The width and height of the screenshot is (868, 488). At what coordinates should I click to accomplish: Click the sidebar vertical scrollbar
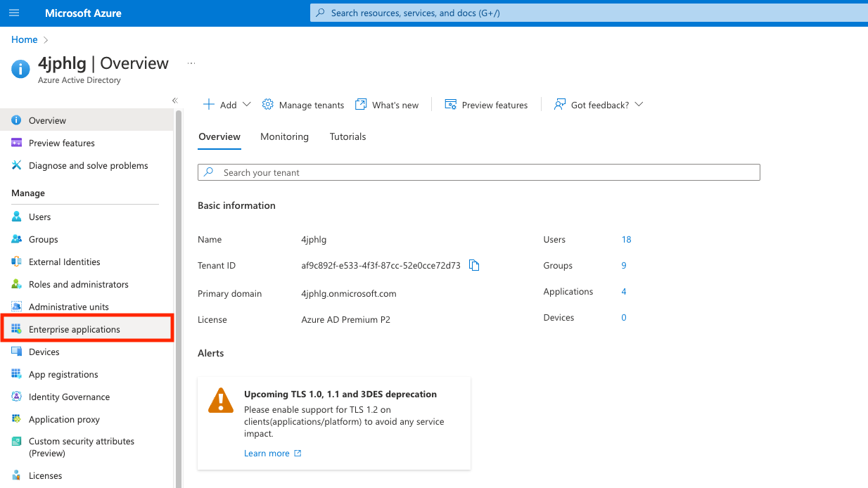[179, 299]
